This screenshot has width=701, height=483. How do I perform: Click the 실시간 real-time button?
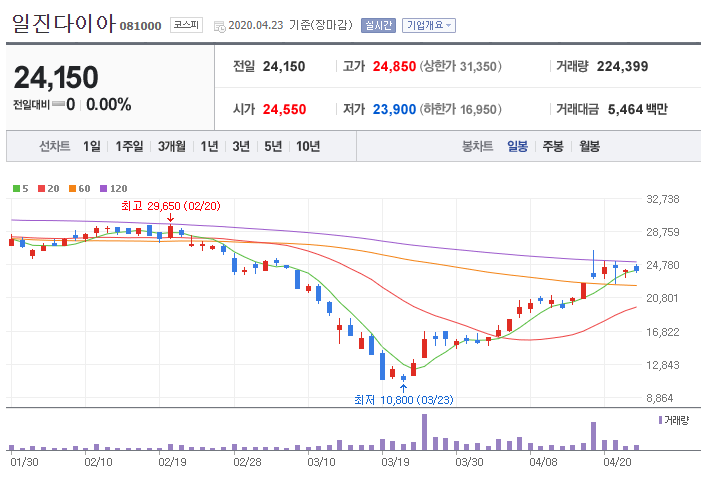point(378,25)
